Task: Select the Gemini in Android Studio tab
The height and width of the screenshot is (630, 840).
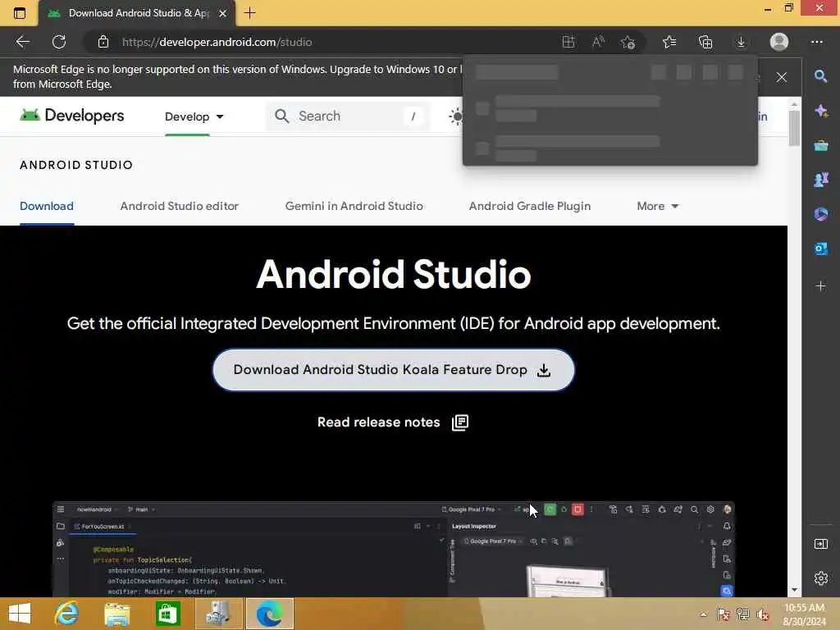Action: tap(354, 206)
